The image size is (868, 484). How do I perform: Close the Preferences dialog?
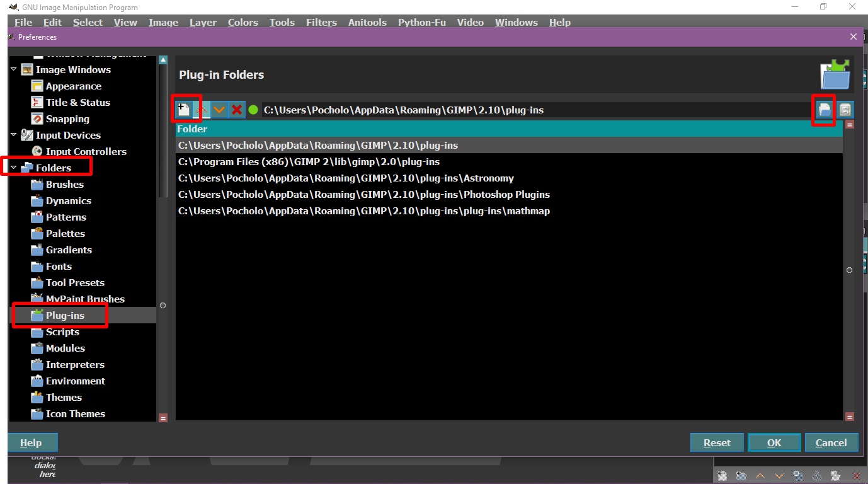coord(854,37)
